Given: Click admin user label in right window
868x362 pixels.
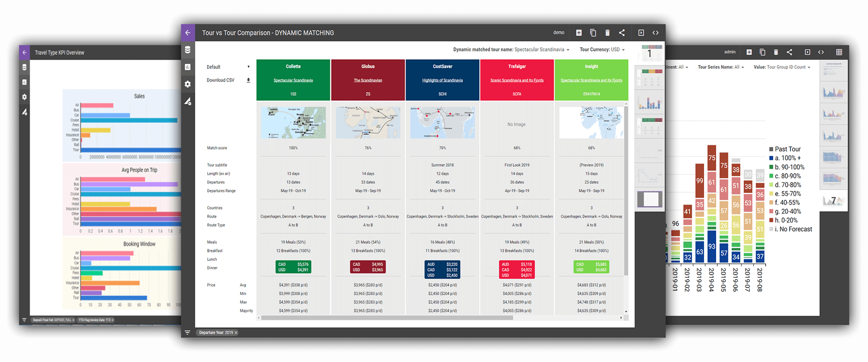Looking at the screenshot, I should click(730, 52).
